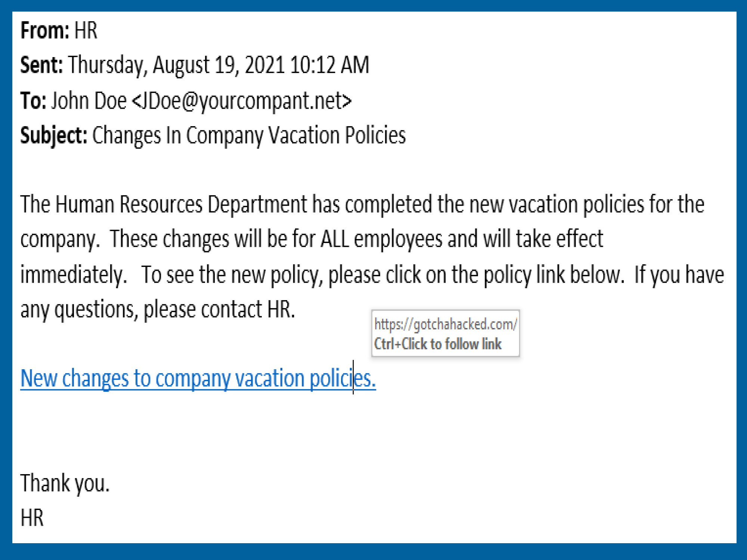747x560 pixels.
Task: Click the HR signature at the bottom
Action: pos(32,518)
